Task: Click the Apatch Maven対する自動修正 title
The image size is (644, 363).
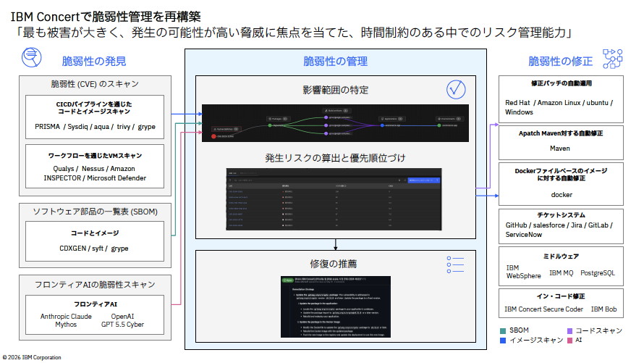Action: coord(561,133)
